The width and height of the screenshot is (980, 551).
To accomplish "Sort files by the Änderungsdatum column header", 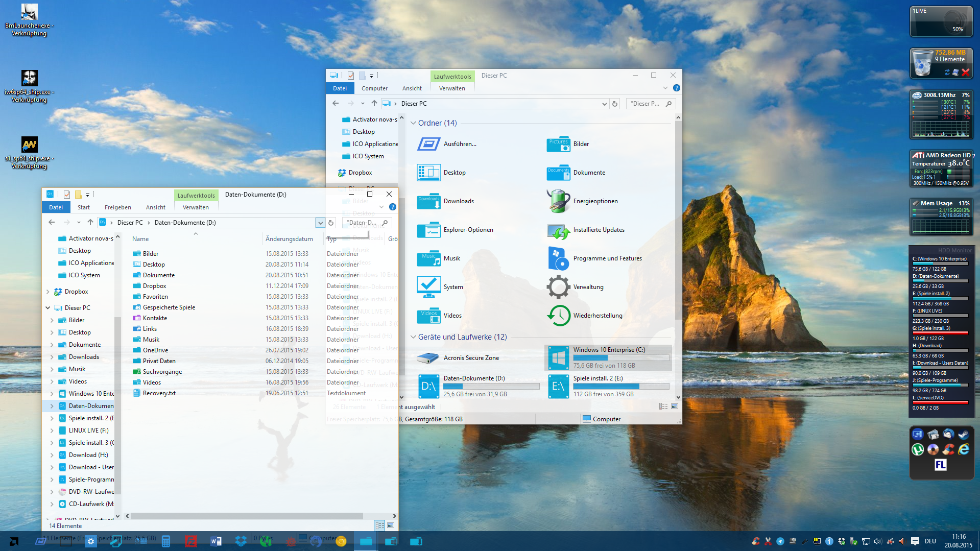I will point(289,239).
